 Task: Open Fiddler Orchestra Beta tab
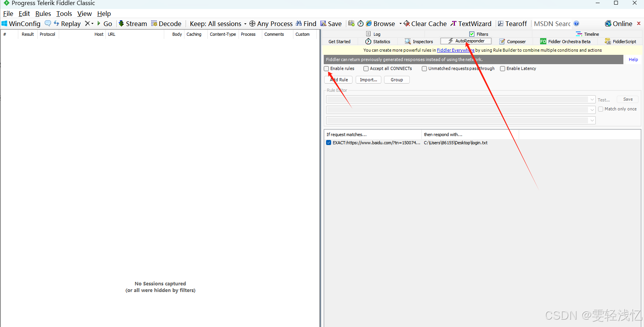click(x=565, y=42)
